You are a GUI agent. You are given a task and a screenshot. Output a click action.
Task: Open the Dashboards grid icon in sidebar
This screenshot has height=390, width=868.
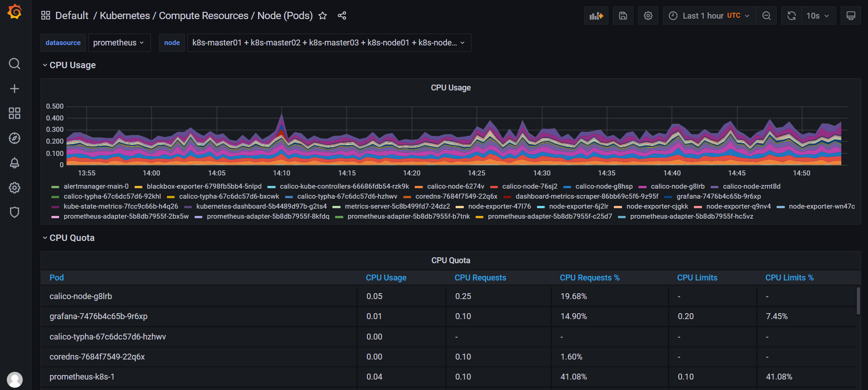[15, 113]
